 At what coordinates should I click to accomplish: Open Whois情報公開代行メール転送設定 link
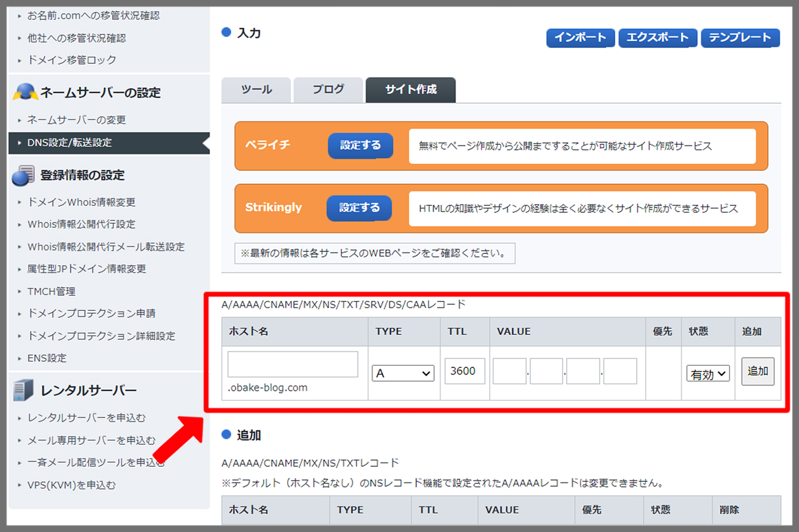[x=106, y=247]
